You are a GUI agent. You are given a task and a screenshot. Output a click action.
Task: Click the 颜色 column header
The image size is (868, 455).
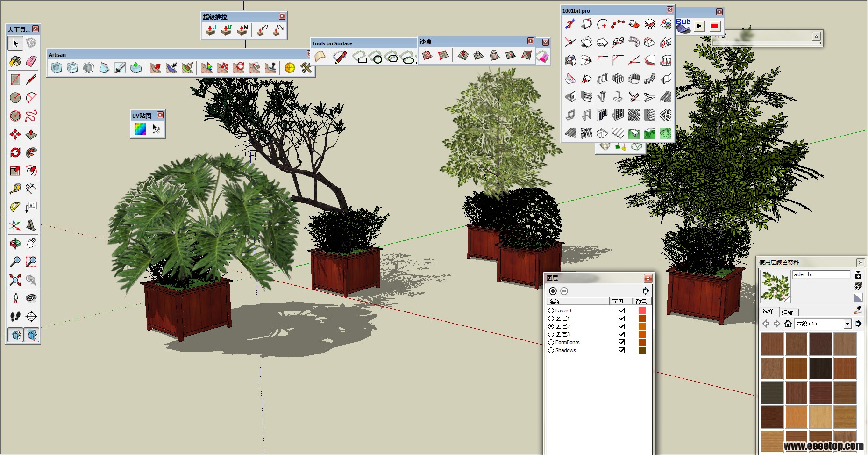642,302
